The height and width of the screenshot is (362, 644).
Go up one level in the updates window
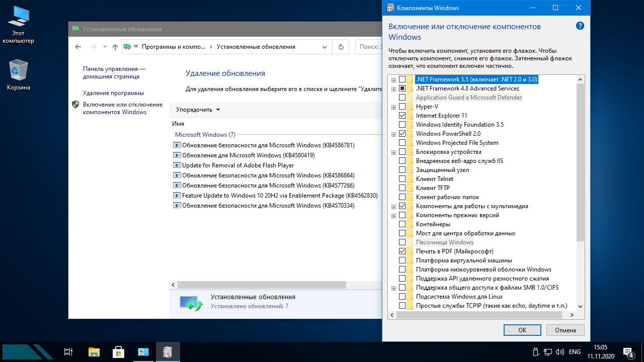pyautogui.click(x=115, y=47)
